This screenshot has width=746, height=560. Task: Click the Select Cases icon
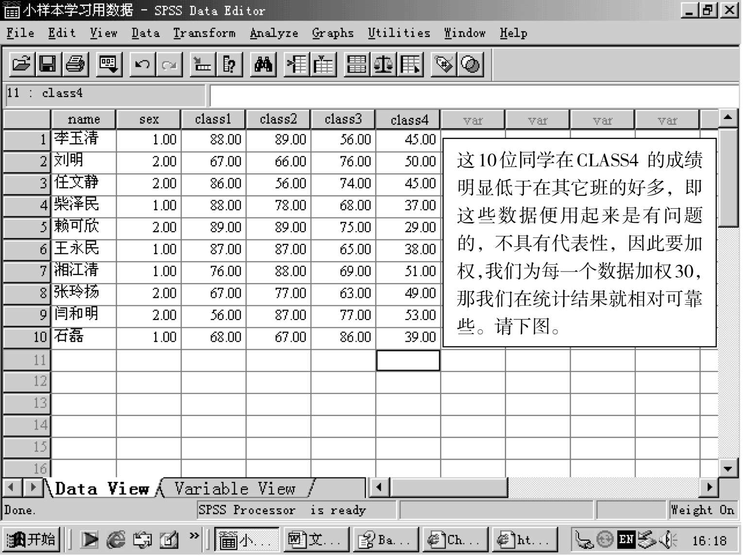click(x=410, y=65)
